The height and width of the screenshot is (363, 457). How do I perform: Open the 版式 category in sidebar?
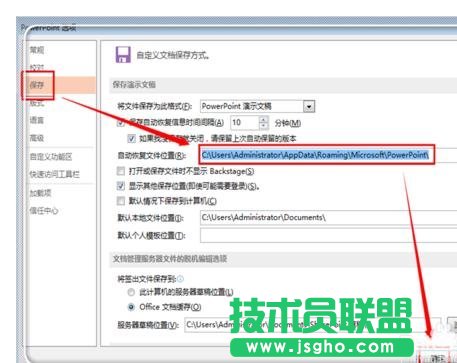pos(37,103)
